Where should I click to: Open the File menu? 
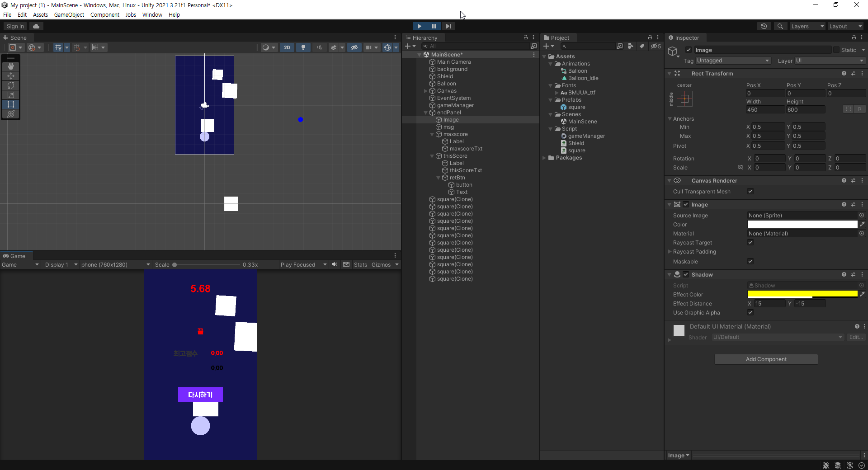point(7,15)
